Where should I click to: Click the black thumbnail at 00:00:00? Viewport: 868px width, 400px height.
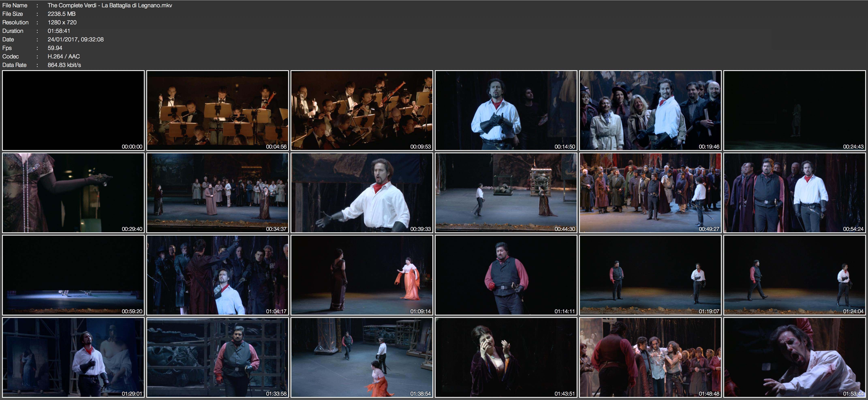coord(73,110)
